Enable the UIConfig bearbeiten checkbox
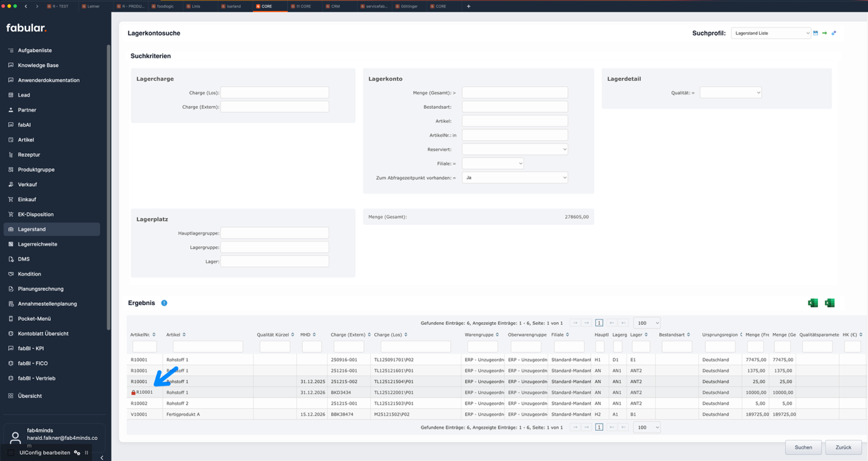 coord(11,453)
